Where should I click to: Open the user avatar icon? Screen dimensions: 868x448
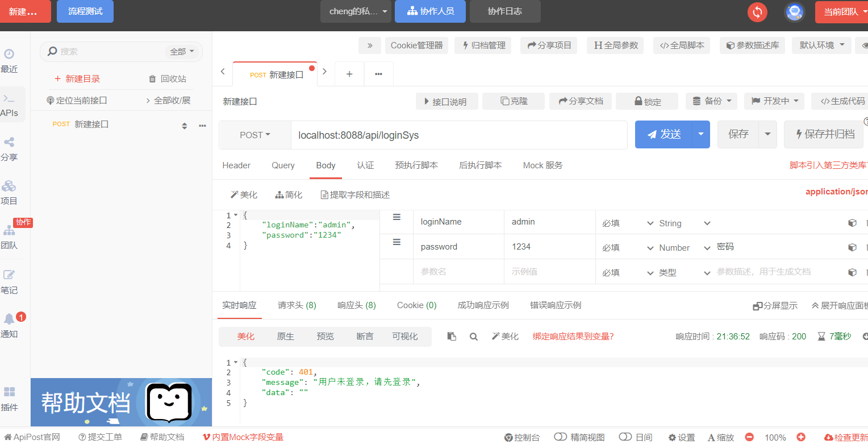coord(794,12)
